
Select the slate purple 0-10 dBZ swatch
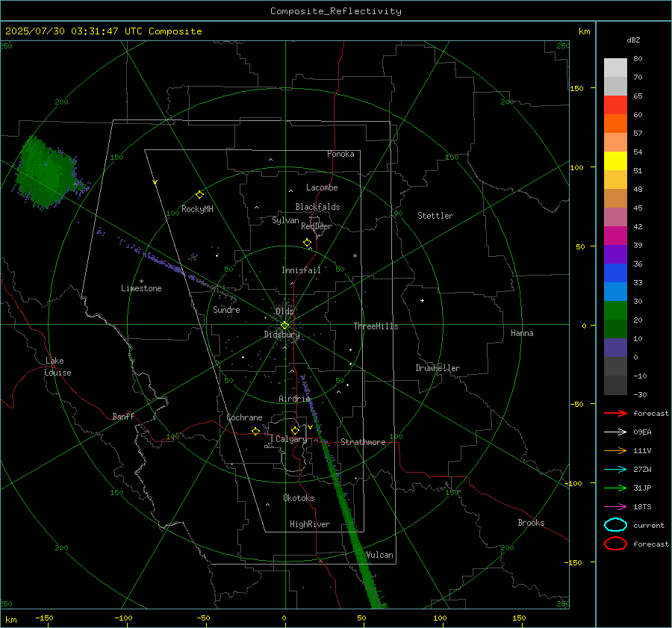[x=615, y=348]
